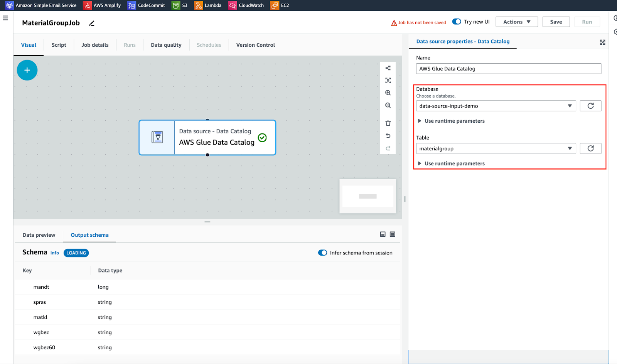The height and width of the screenshot is (364, 617).
Task: Fit the canvas view to screen
Action: (388, 81)
